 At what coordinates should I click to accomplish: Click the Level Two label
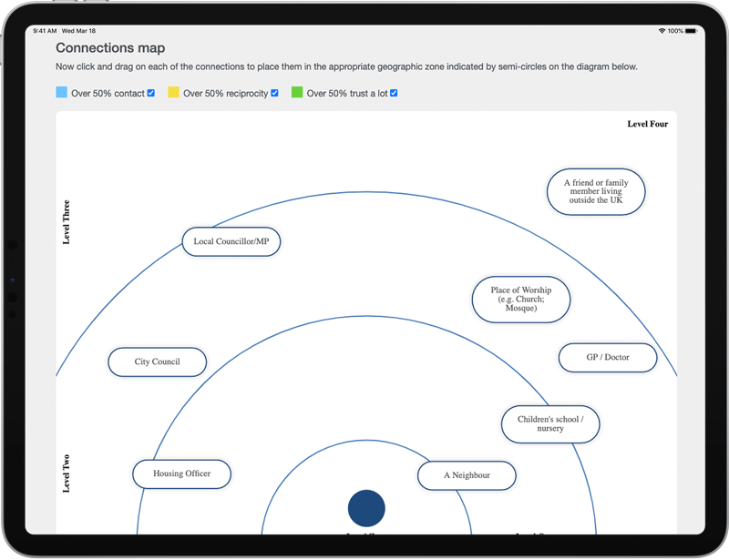(66, 473)
